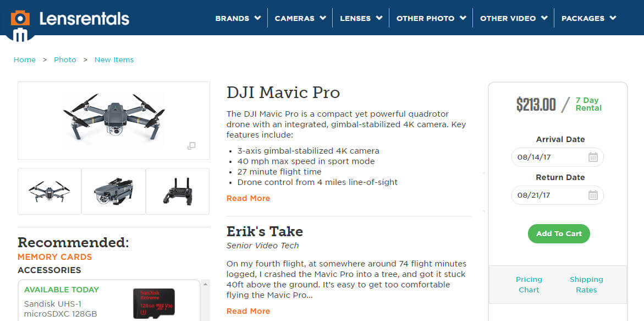
Task: Click the Recommended: heading
Action: 73,242
